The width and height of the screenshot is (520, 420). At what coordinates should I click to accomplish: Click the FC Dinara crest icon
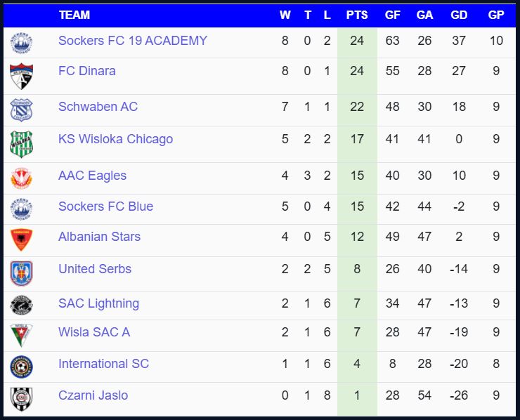point(21,76)
